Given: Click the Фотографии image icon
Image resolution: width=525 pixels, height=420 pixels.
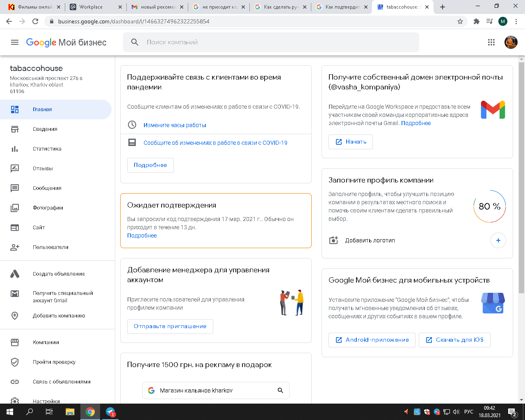Looking at the screenshot, I should pyautogui.click(x=15, y=208).
